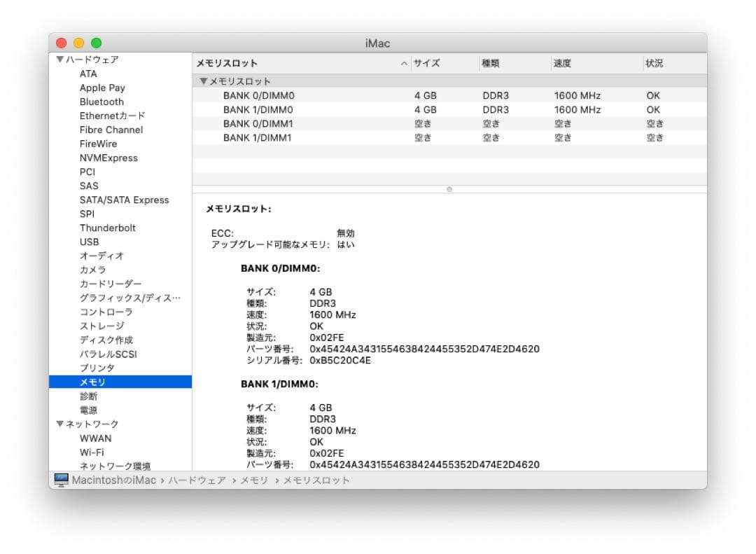
Task: Toggle sort order on メモリスロット column arrow
Action: (x=404, y=63)
